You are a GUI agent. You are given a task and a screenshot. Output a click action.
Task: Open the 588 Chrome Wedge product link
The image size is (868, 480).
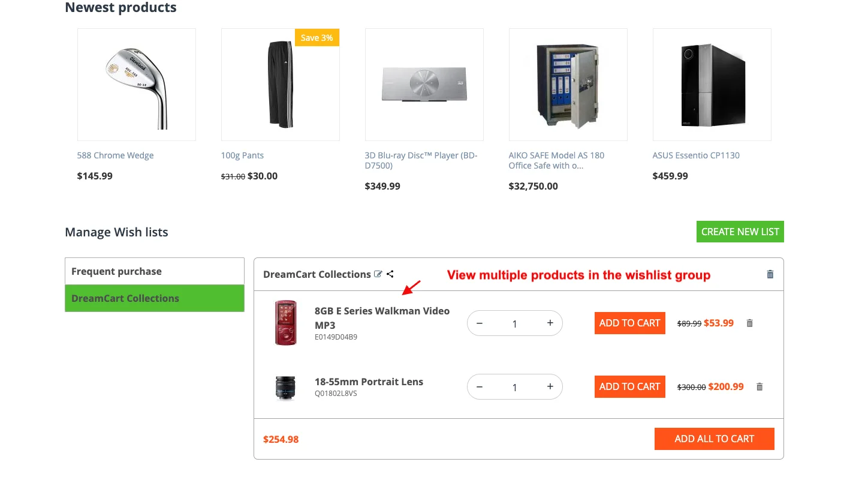tap(116, 155)
